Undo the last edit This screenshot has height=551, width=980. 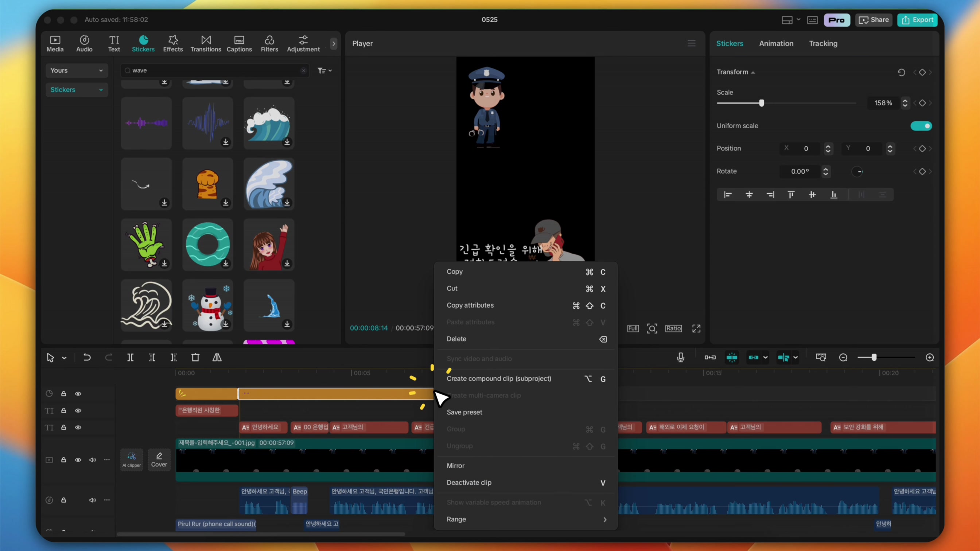coord(87,357)
